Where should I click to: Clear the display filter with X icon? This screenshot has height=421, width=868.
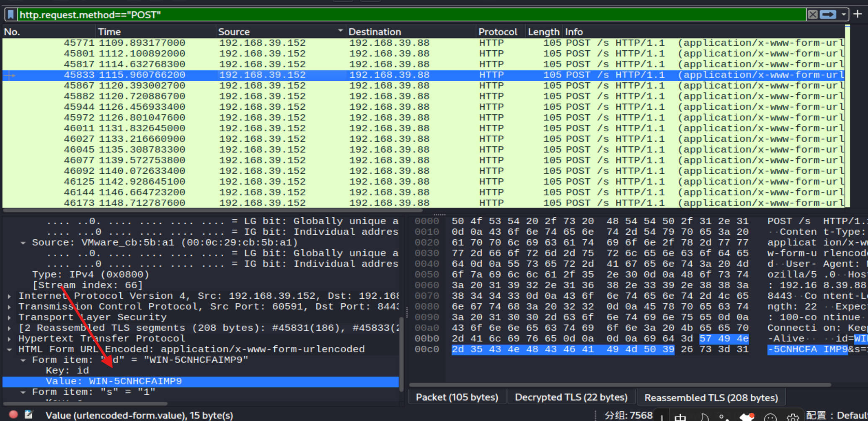[x=813, y=15]
